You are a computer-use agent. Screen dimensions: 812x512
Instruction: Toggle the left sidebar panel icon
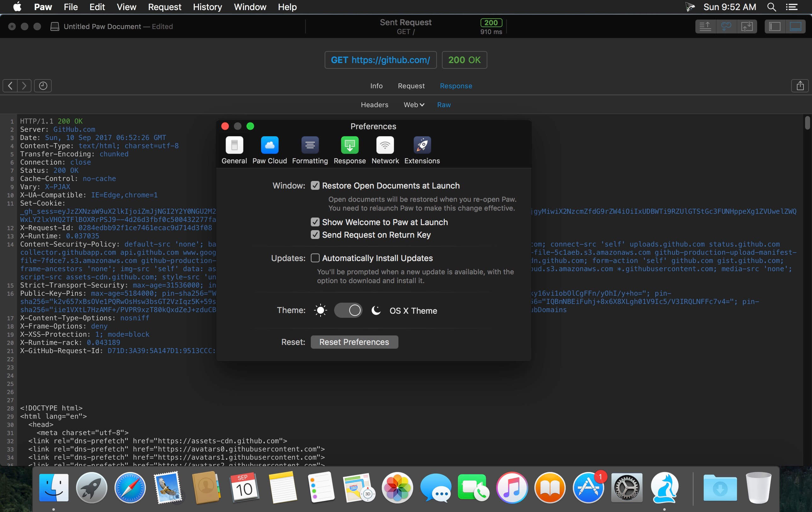[x=774, y=26]
